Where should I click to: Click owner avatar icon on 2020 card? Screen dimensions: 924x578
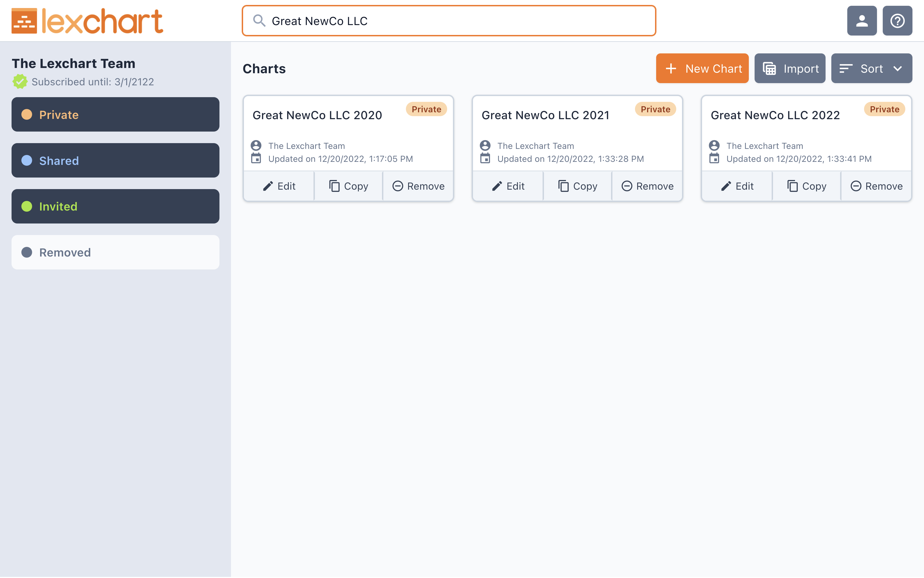[256, 146]
